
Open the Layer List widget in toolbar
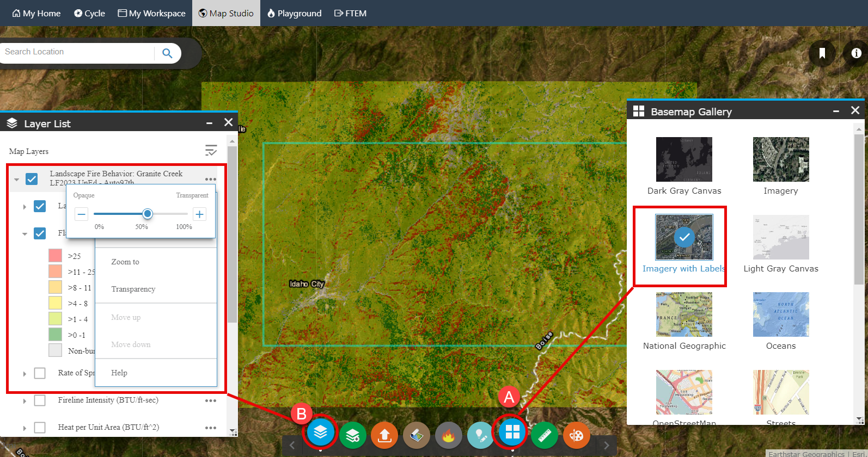click(320, 433)
